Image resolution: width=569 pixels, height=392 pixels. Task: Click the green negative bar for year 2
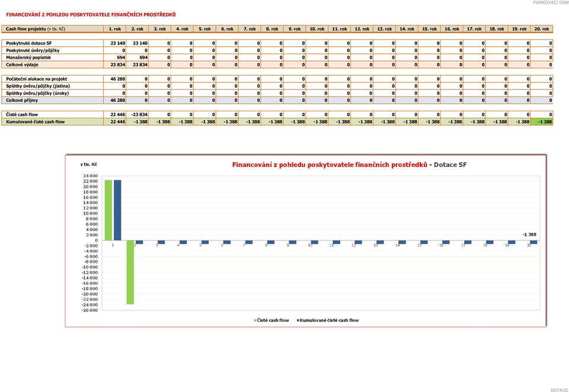coord(130,272)
